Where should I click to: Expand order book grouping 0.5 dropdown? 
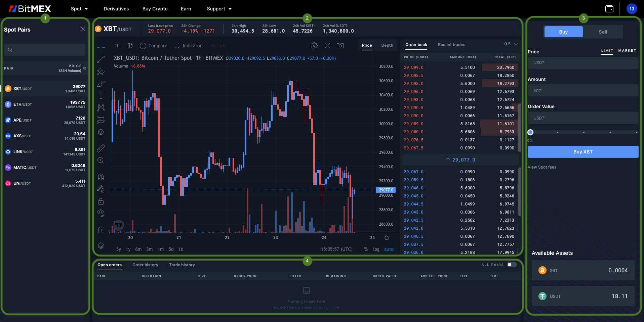click(511, 44)
